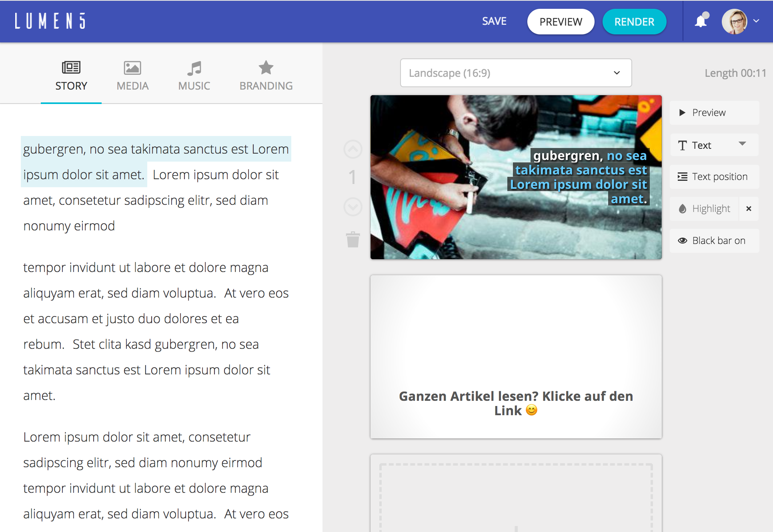Click the RENDER button
This screenshot has height=532, width=773.
click(x=634, y=22)
